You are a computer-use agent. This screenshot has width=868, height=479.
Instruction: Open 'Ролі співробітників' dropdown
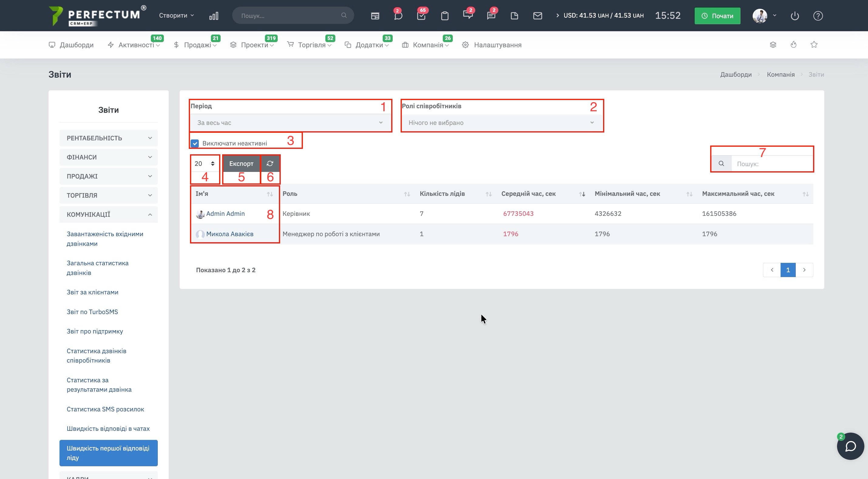(x=501, y=123)
